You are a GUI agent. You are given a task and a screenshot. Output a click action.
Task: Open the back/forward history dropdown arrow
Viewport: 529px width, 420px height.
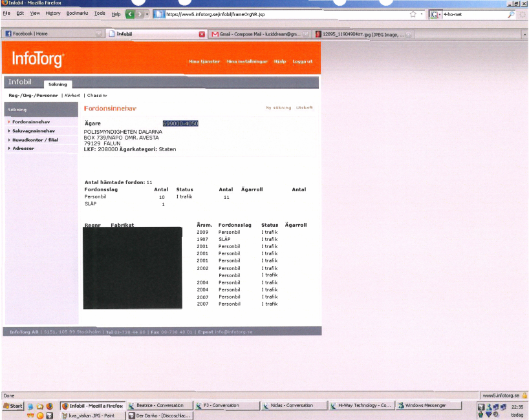click(147, 14)
